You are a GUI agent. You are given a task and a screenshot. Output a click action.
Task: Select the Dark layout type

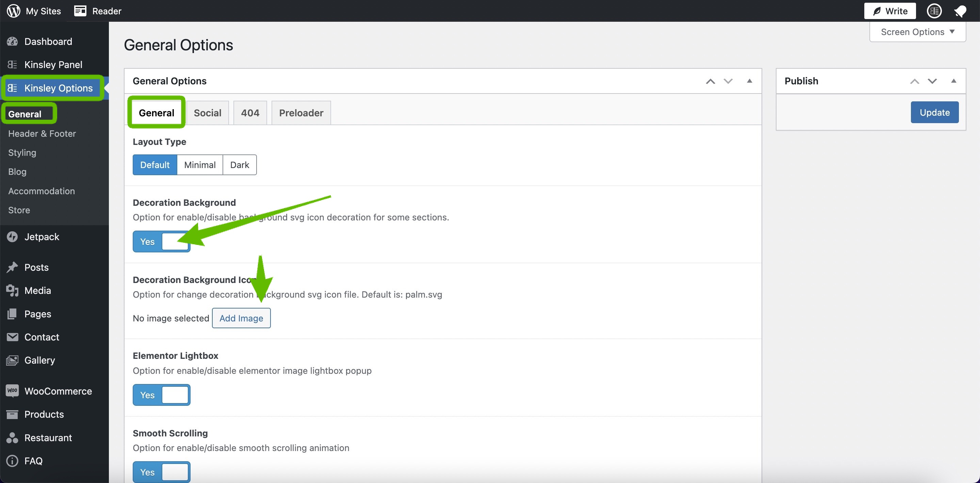tap(239, 165)
